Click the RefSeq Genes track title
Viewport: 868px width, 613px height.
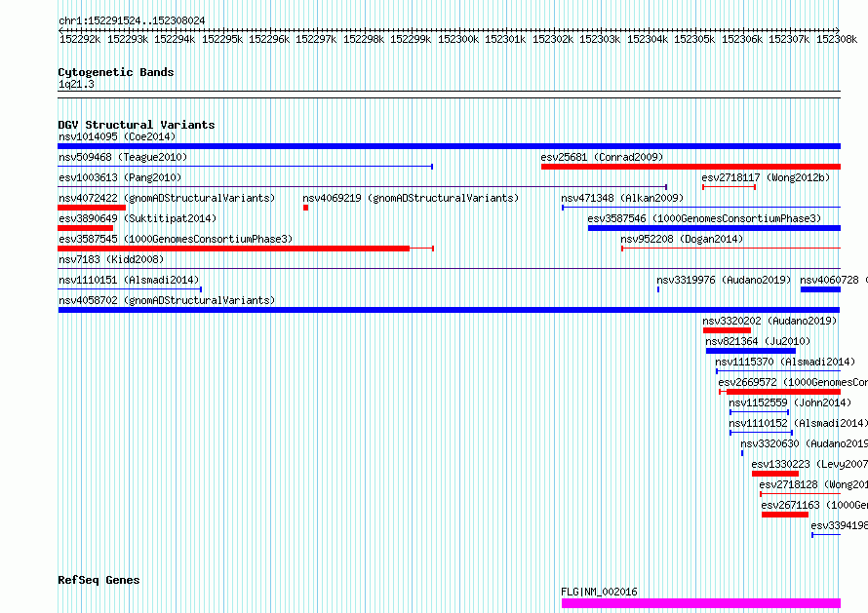pyautogui.click(x=99, y=581)
